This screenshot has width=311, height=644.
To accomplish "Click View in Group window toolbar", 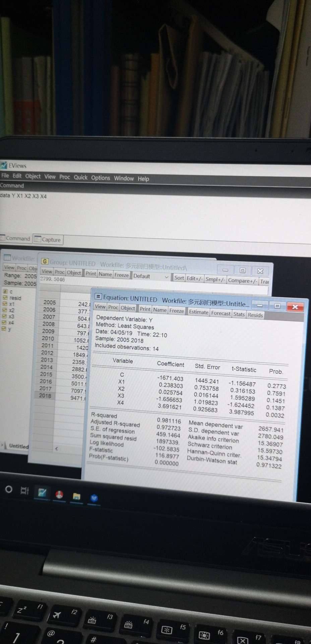I will click(x=47, y=271).
